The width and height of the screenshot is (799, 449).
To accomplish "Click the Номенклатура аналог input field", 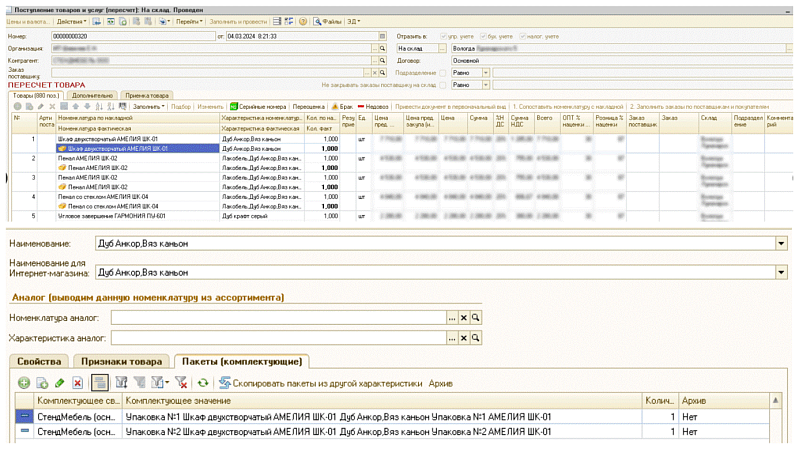I will (279, 318).
